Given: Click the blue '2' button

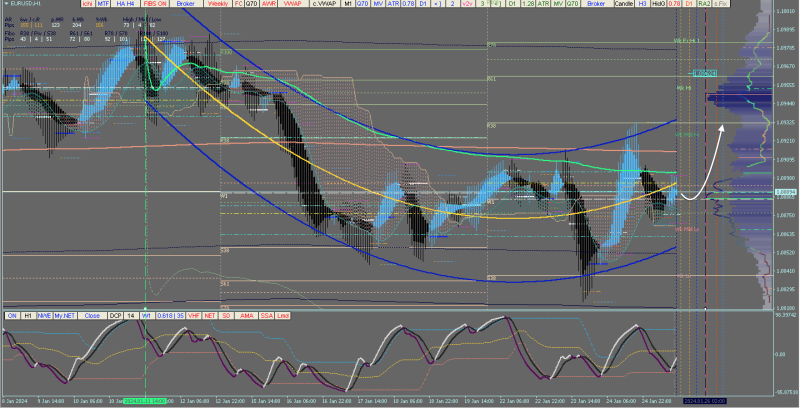Looking at the screenshot, I should click(x=453, y=4).
